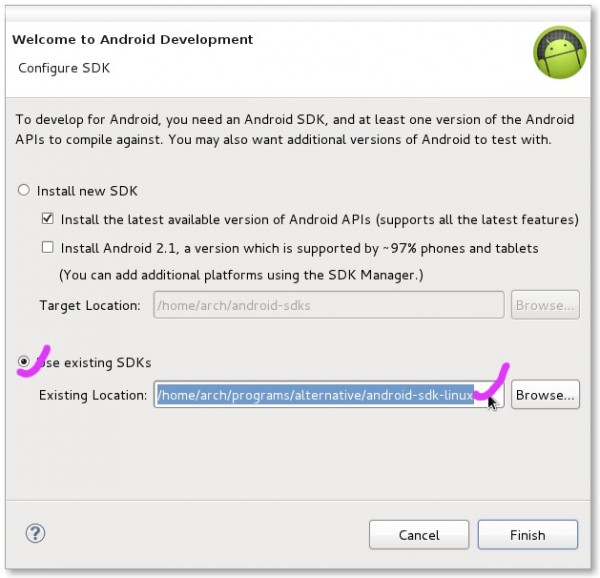
Task: Click the Welcome to Android Development title
Action: coord(131,40)
